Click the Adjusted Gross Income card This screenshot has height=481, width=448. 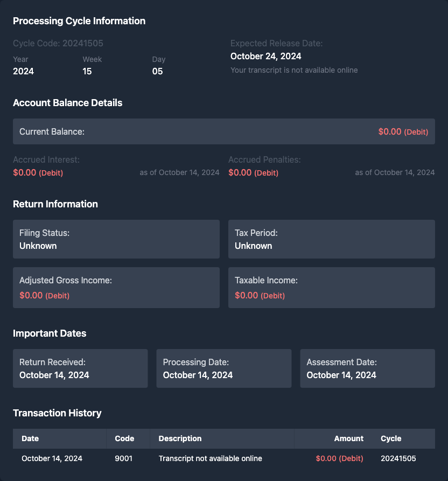pos(116,288)
